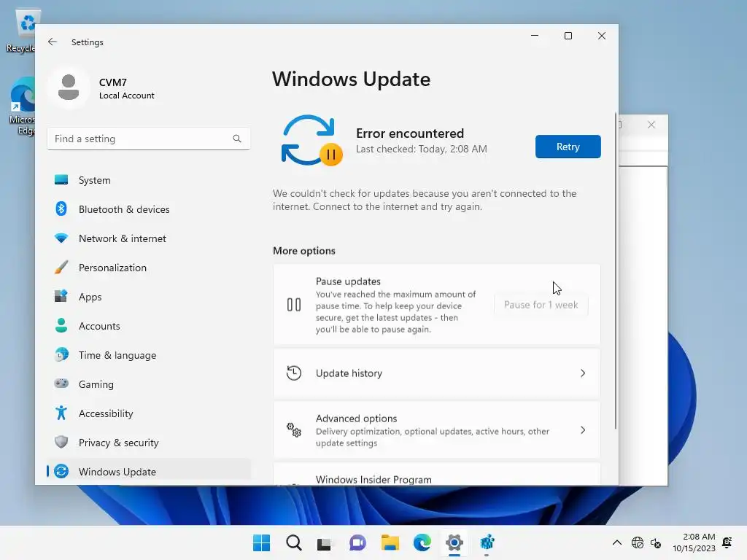Viewport: 747px width, 560px height.
Task: Close the window behind Settings
Action: pyautogui.click(x=651, y=125)
